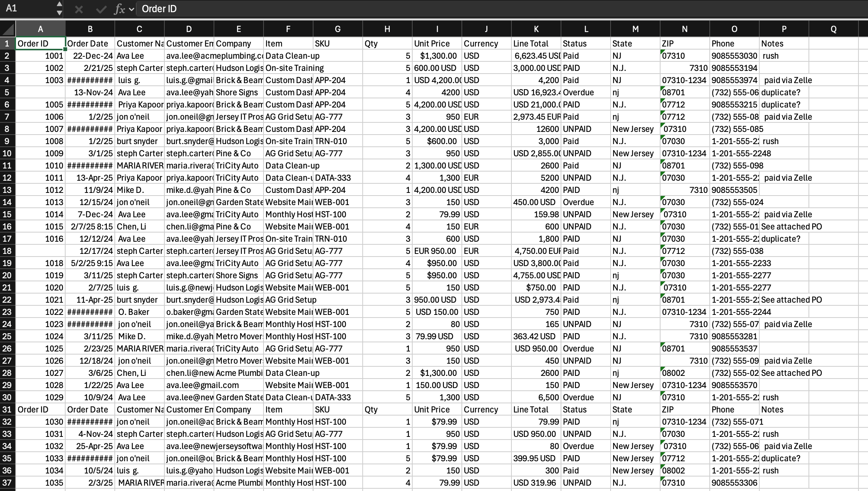Select row 31 header
Image resolution: width=868 pixels, height=491 pixels.
click(8, 409)
